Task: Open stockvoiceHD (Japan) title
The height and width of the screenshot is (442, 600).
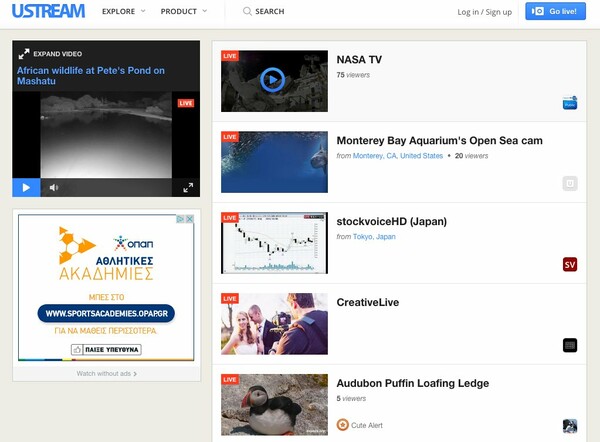Action: 391,222
